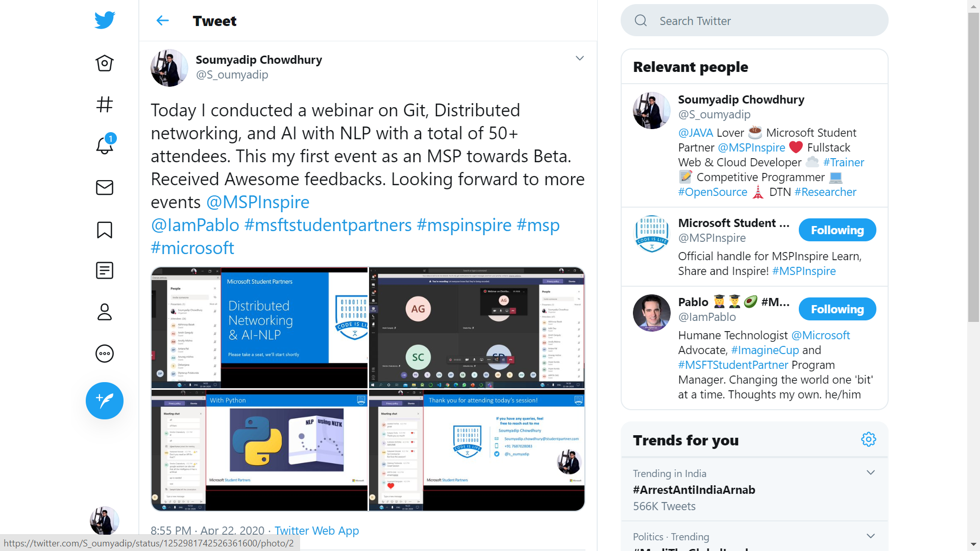Open More circle ellipsis icon
The image size is (980, 551).
105,354
